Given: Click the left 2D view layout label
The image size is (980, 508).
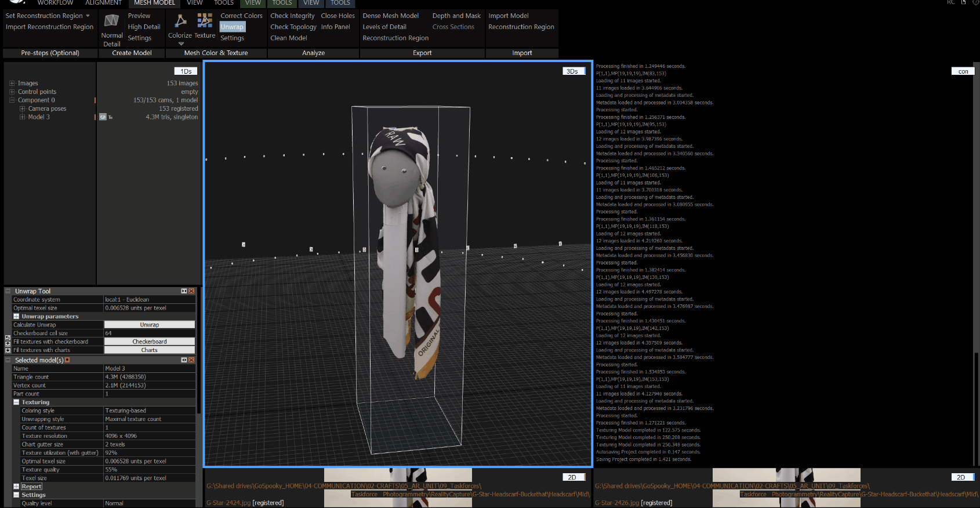Looking at the screenshot, I should point(572,477).
